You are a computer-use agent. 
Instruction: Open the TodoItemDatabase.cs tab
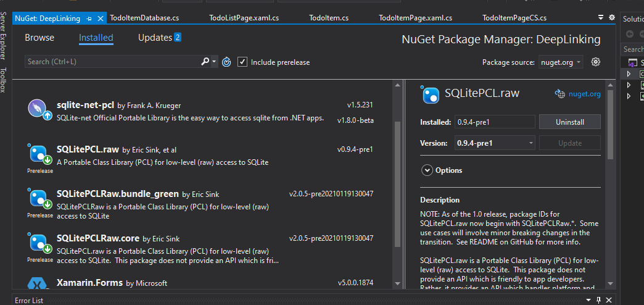144,18
